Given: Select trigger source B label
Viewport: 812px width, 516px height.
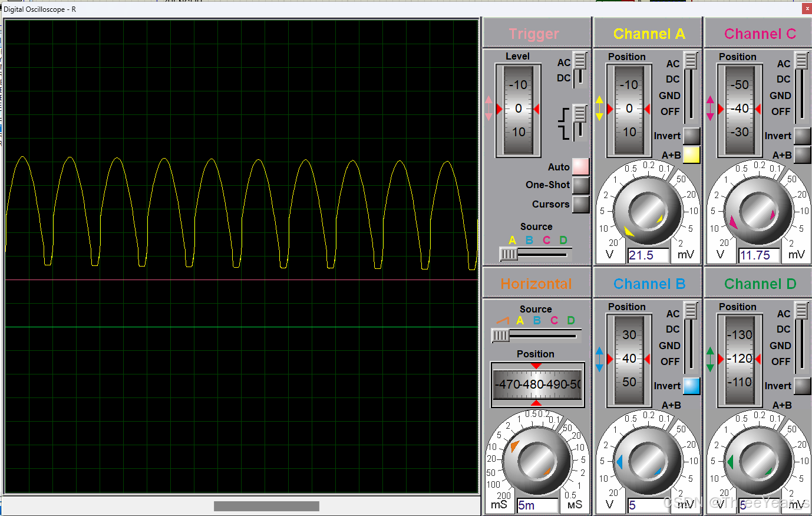Looking at the screenshot, I should click(529, 240).
